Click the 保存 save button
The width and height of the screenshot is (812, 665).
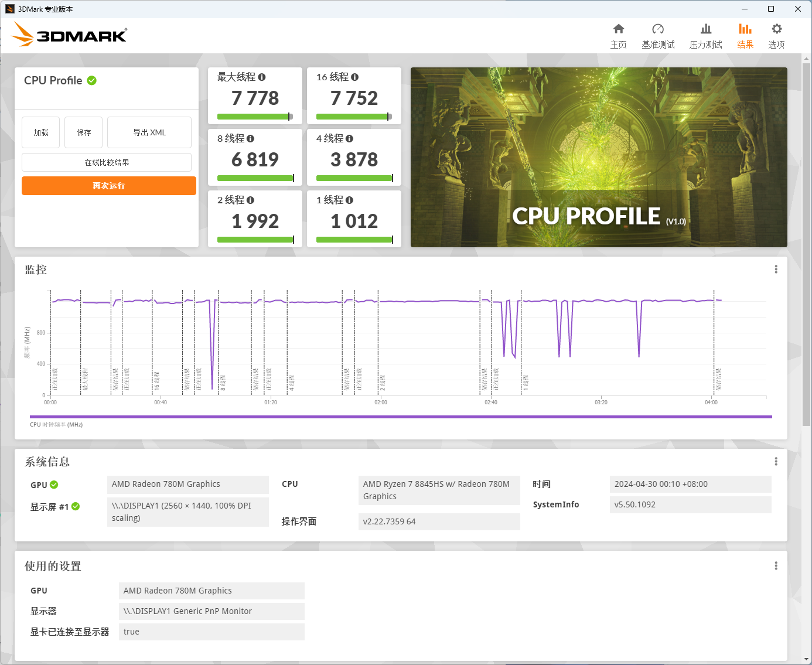(84, 132)
